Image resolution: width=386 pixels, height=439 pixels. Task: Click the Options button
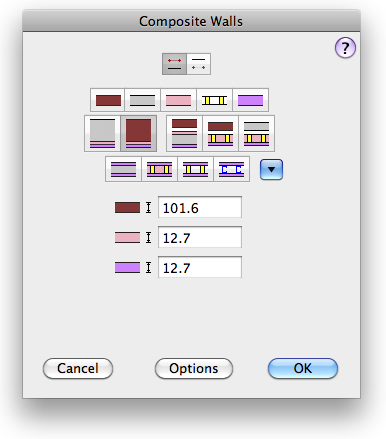[x=194, y=368]
